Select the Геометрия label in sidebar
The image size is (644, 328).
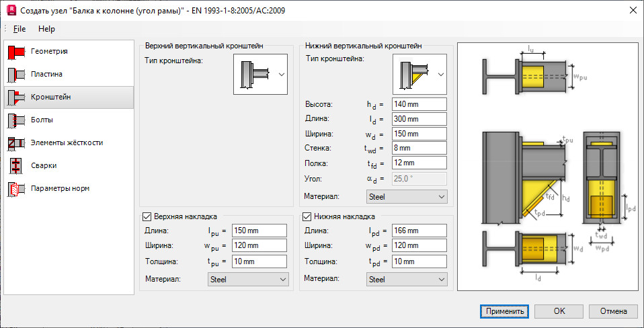49,51
